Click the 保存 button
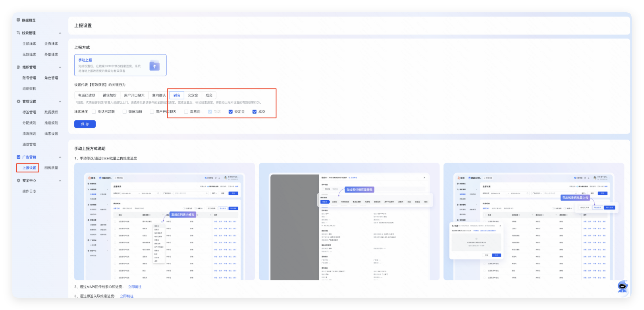Image resolution: width=644 pixels, height=310 pixels. point(85,124)
